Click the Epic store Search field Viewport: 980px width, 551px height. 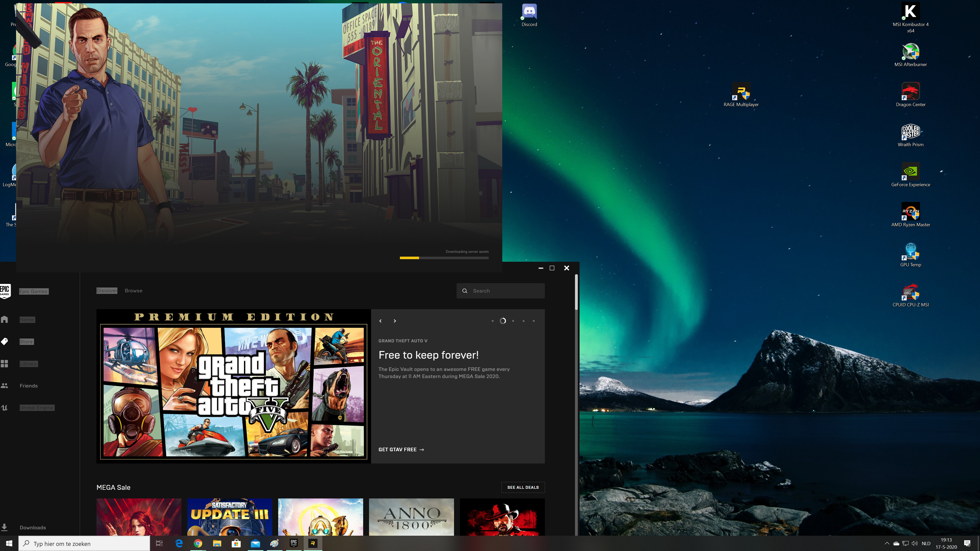500,291
